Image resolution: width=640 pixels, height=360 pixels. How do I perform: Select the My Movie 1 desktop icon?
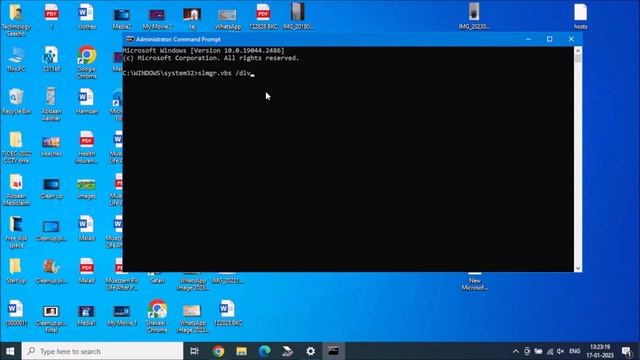pos(122,315)
